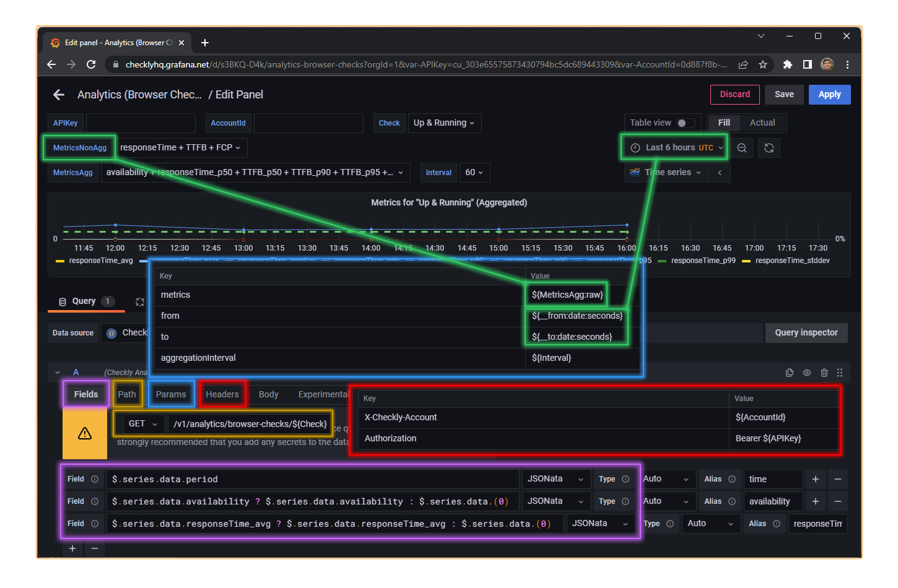
Task: Switch panel sizing from Fill to Actual
Action: coord(762,123)
